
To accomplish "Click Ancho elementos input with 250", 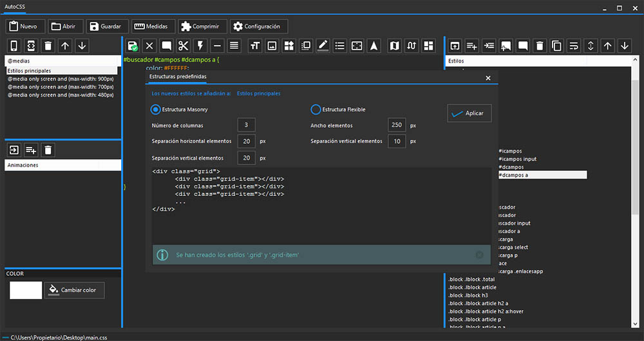I will pos(397,125).
